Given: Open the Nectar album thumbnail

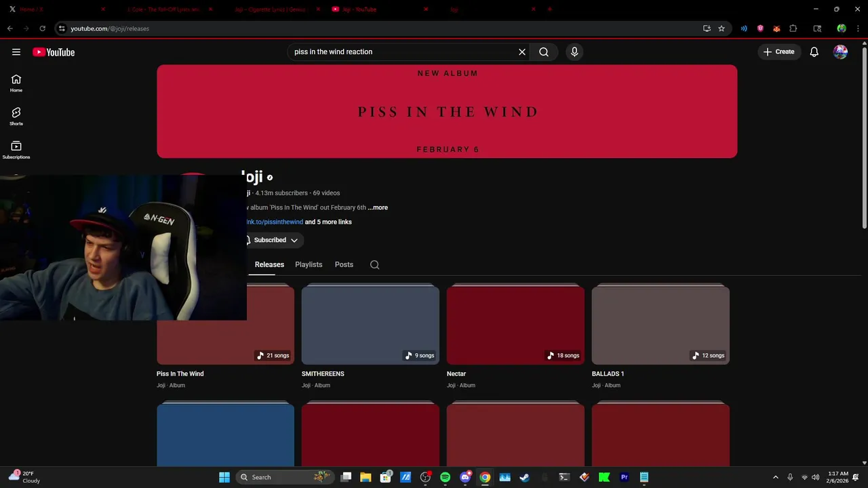Looking at the screenshot, I should 515,324.
